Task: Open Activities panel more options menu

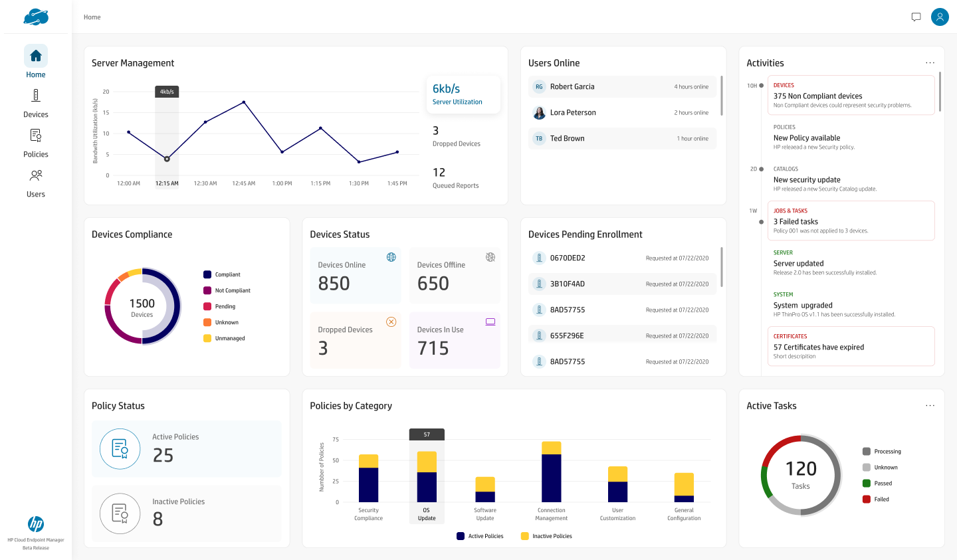Action: click(930, 63)
